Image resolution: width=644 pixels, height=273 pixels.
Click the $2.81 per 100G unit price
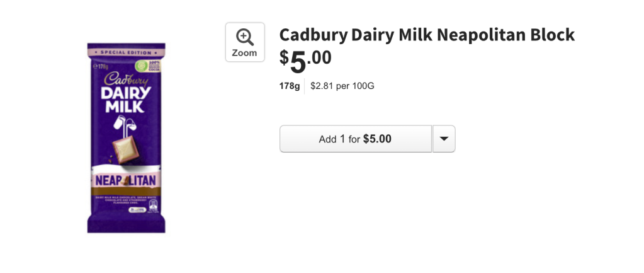coord(342,86)
